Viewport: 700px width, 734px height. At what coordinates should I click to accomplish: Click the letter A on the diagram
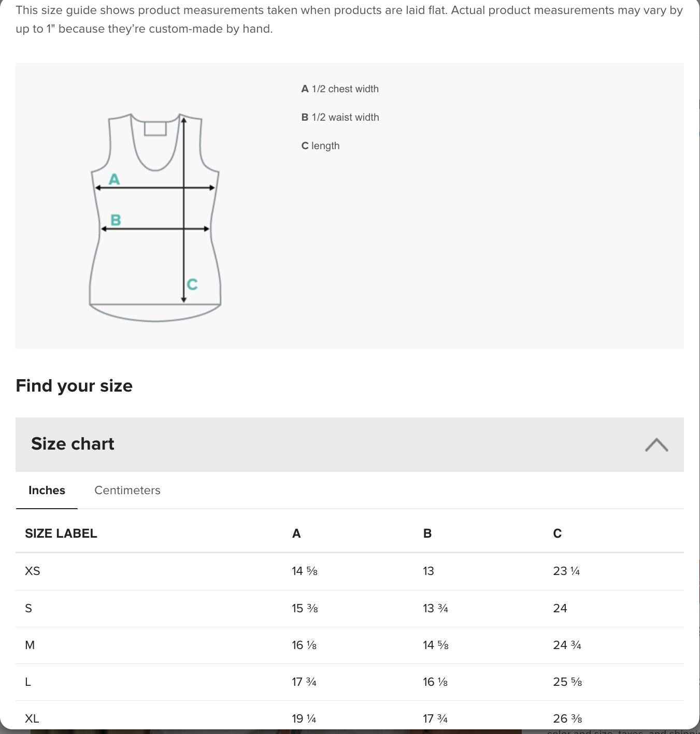tap(115, 180)
